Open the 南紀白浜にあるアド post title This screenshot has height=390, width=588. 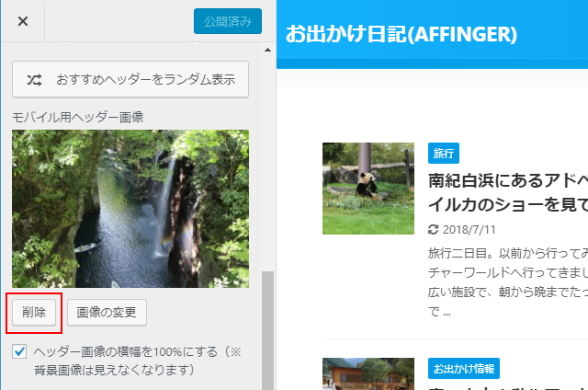[508, 192]
